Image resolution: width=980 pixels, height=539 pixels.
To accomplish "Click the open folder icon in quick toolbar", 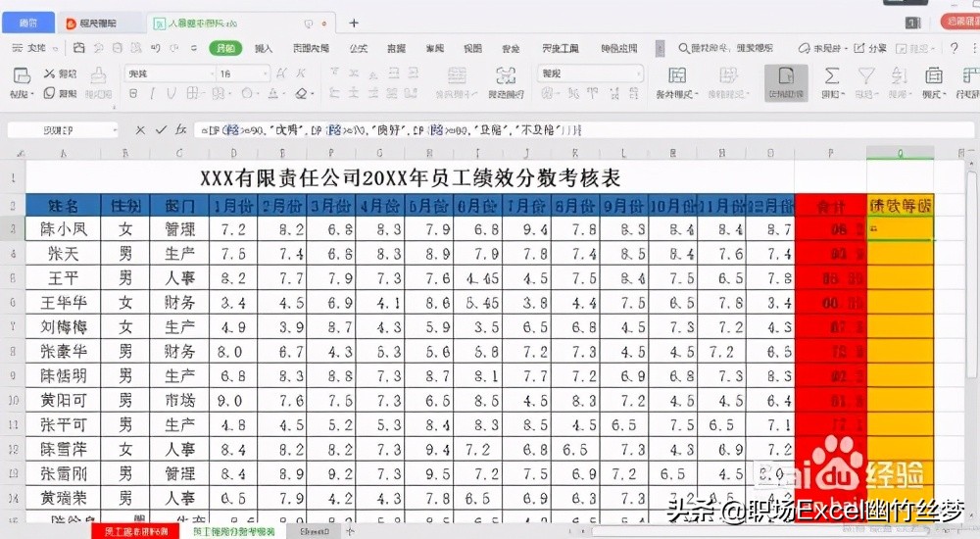I will point(78,48).
